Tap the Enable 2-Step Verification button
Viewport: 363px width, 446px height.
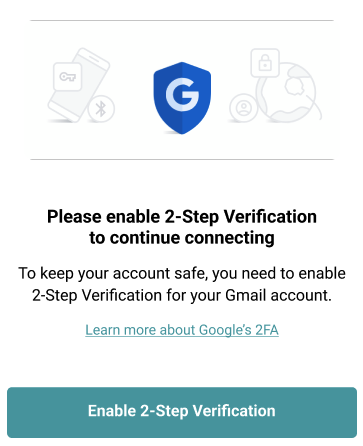182,412
